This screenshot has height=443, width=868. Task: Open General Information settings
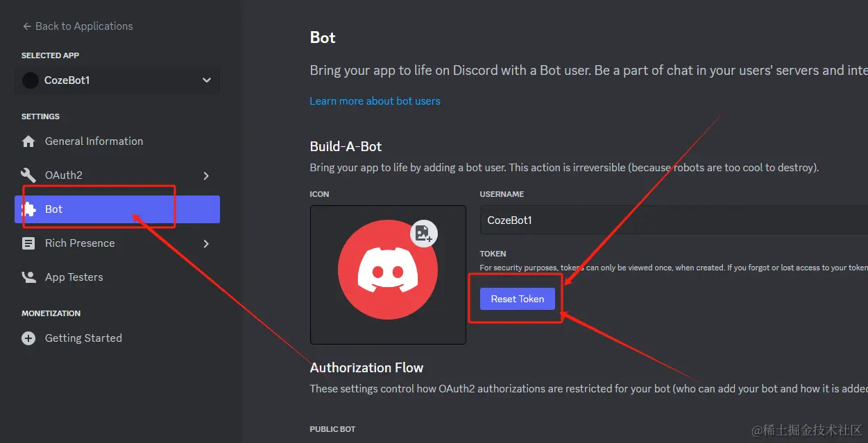point(117,141)
